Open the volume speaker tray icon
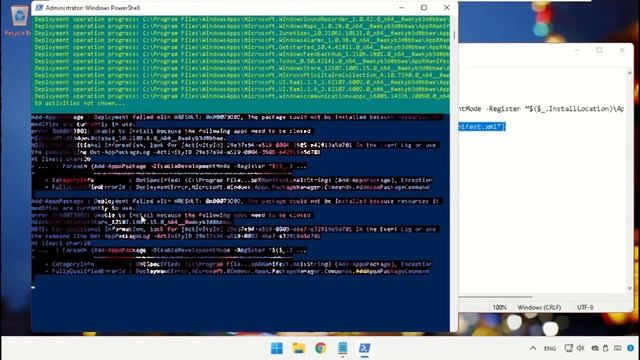This screenshot has height=360, width=640. pos(580,348)
